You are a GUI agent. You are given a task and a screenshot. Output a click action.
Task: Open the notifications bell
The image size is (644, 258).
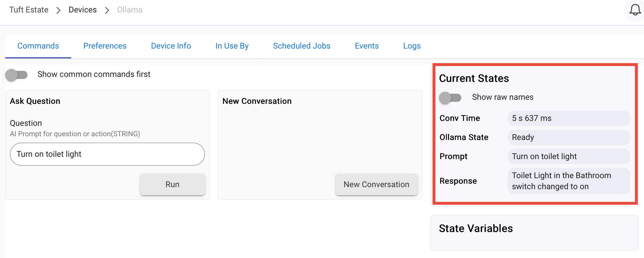(x=635, y=10)
